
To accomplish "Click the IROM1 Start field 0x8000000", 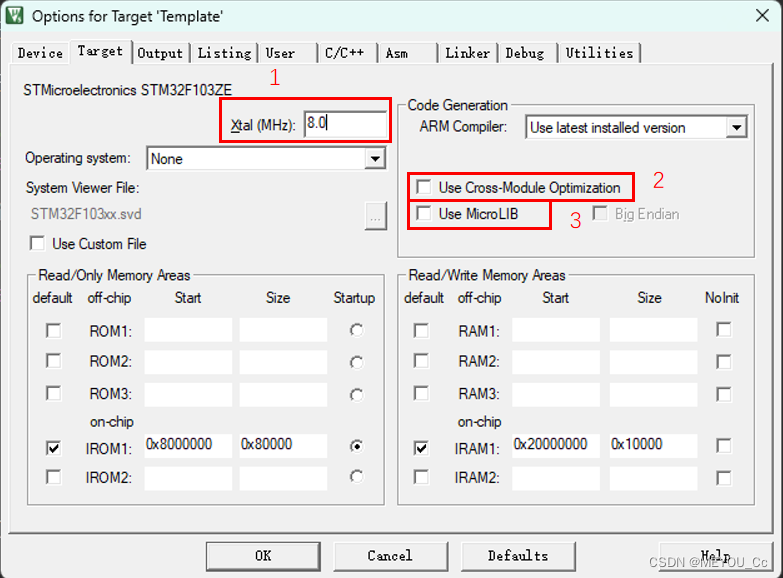I will pos(188,446).
